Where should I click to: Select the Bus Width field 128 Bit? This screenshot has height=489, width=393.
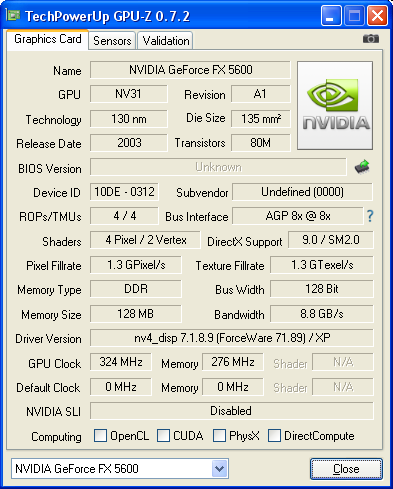[x=322, y=289]
